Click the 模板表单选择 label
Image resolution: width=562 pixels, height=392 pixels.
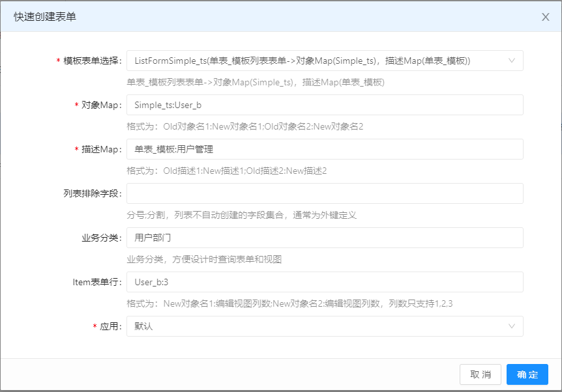pos(93,61)
